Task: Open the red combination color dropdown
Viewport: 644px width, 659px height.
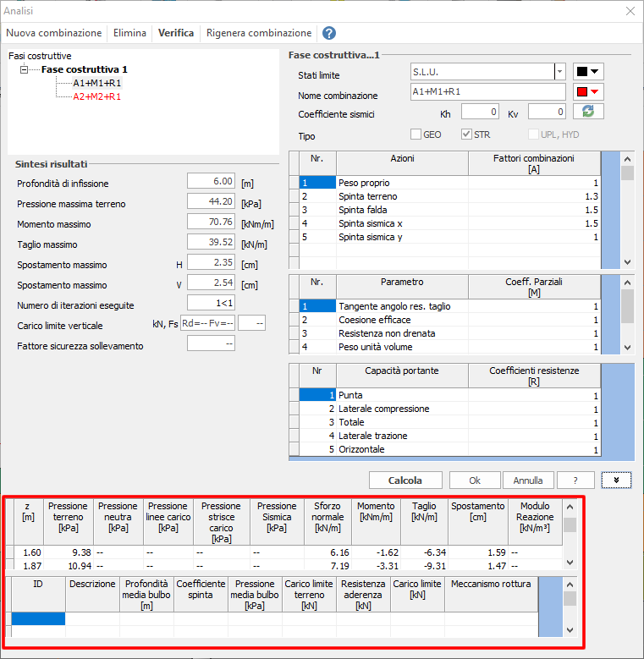Action: point(588,91)
